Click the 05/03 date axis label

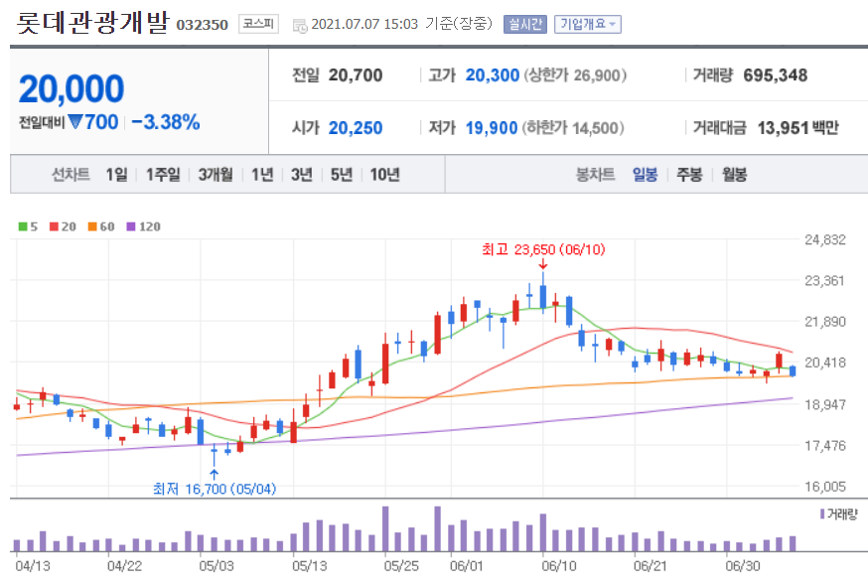pos(217,566)
